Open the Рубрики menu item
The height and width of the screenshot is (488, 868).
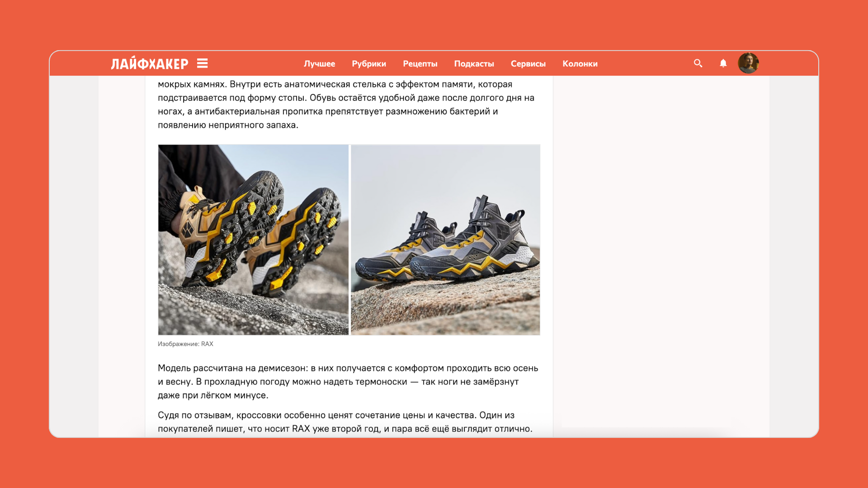point(369,64)
